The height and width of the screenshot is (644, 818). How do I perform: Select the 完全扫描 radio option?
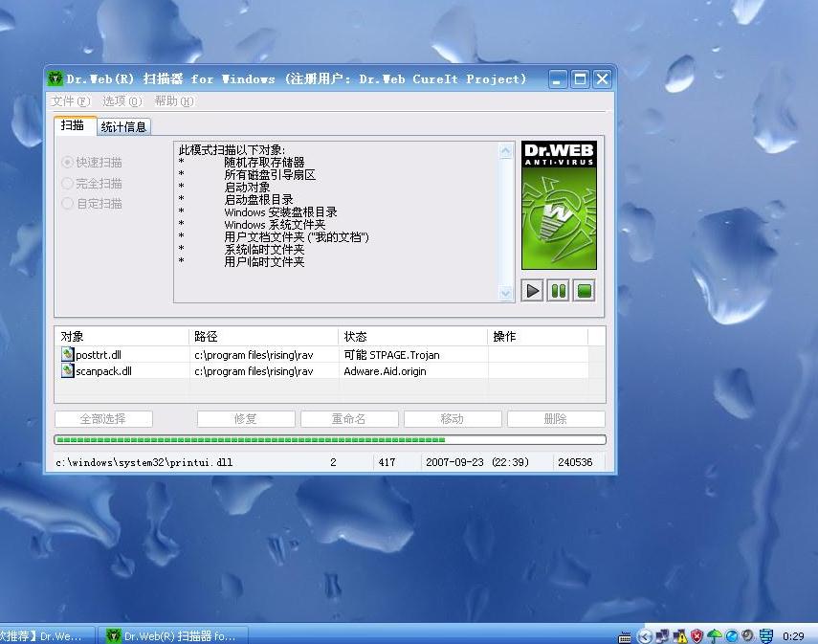click(68, 183)
